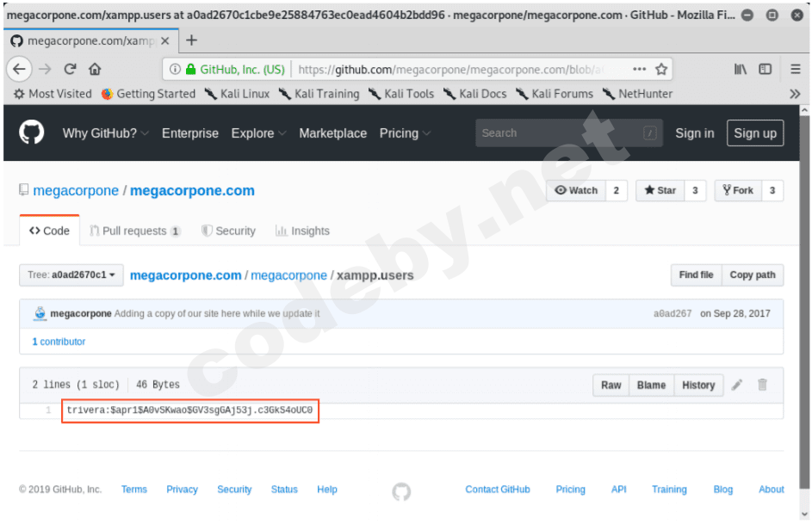
Task: Expand the Explore dropdown
Action: 258,133
